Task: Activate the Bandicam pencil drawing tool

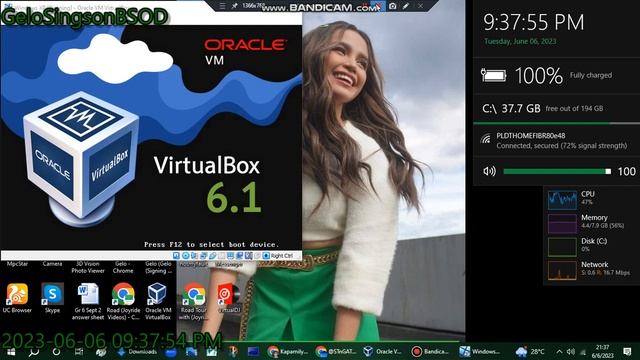Action: point(406,6)
